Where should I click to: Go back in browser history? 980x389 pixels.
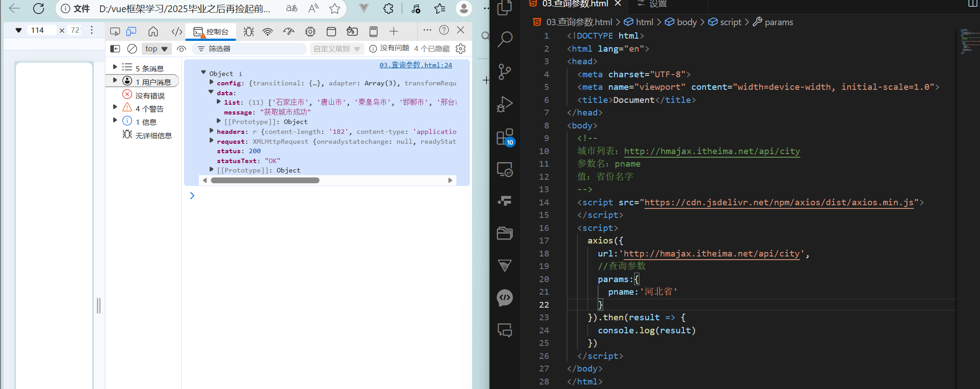[14, 9]
